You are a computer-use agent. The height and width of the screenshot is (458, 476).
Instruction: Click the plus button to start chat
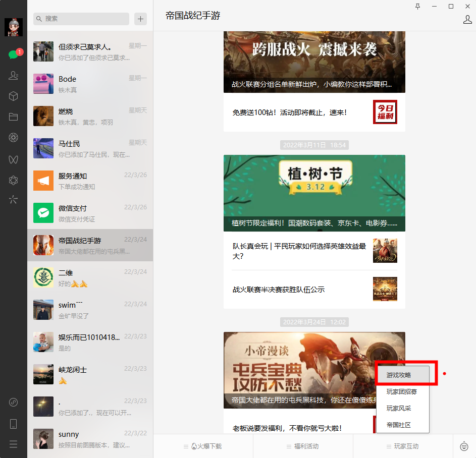pyautogui.click(x=140, y=19)
